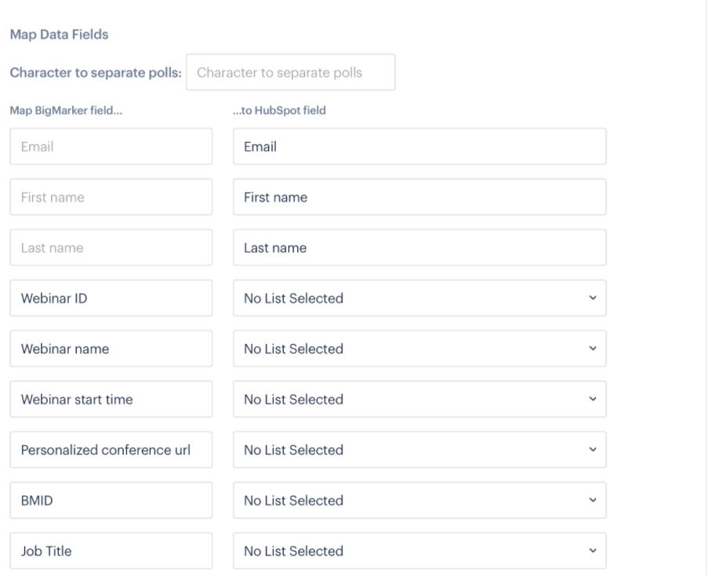Select the HubSpot Last name field
The image size is (712, 588).
(x=420, y=248)
